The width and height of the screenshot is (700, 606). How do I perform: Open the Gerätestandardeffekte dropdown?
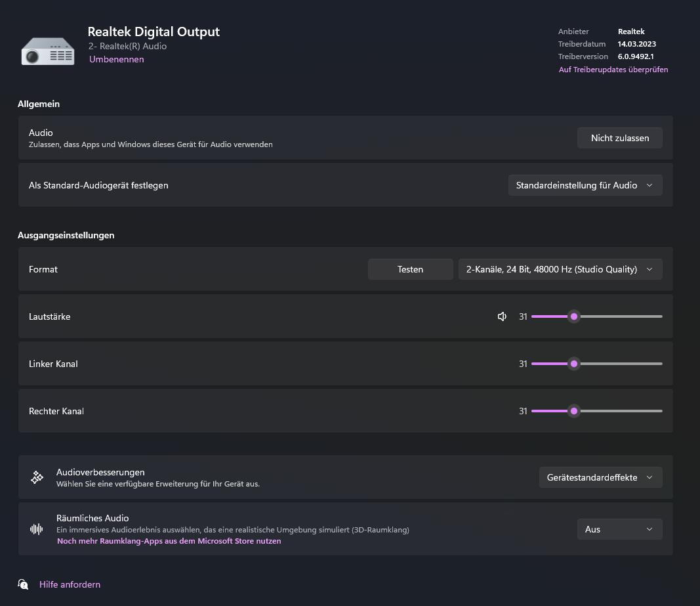click(x=600, y=478)
